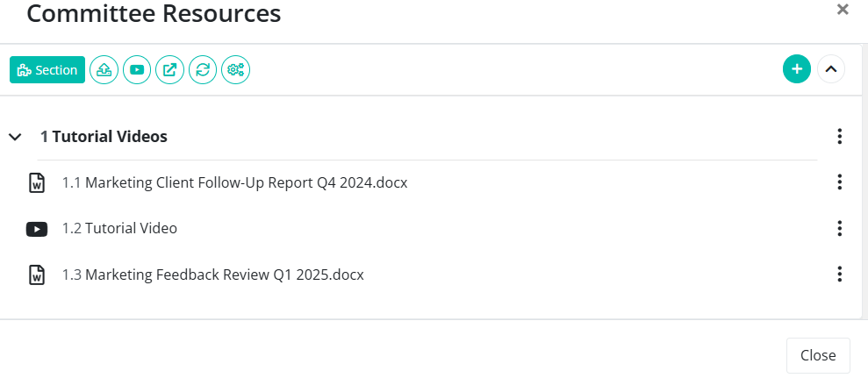The image size is (868, 378).
Task: Open options for Marketing Feedback Review Q1 2025
Action: (x=840, y=274)
